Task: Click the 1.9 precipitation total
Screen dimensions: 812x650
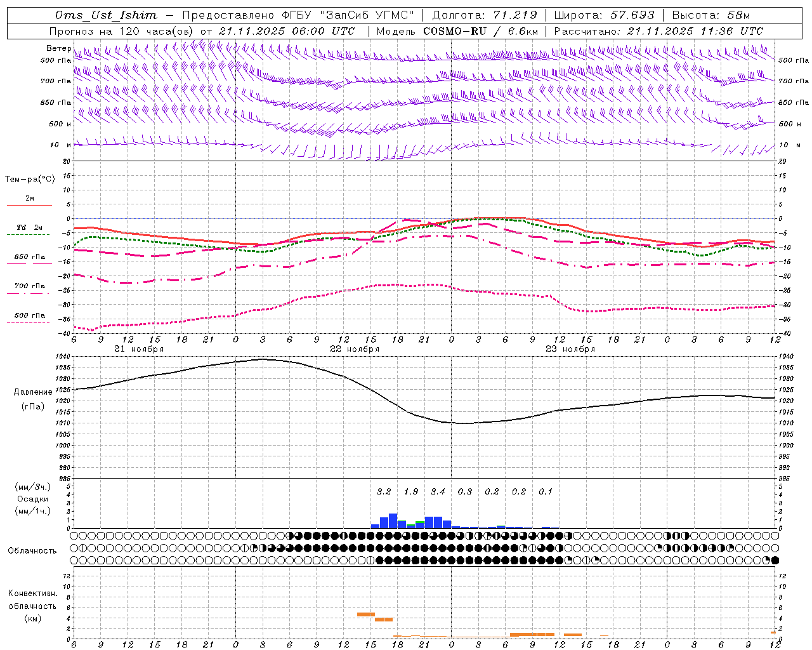Action: click(411, 491)
